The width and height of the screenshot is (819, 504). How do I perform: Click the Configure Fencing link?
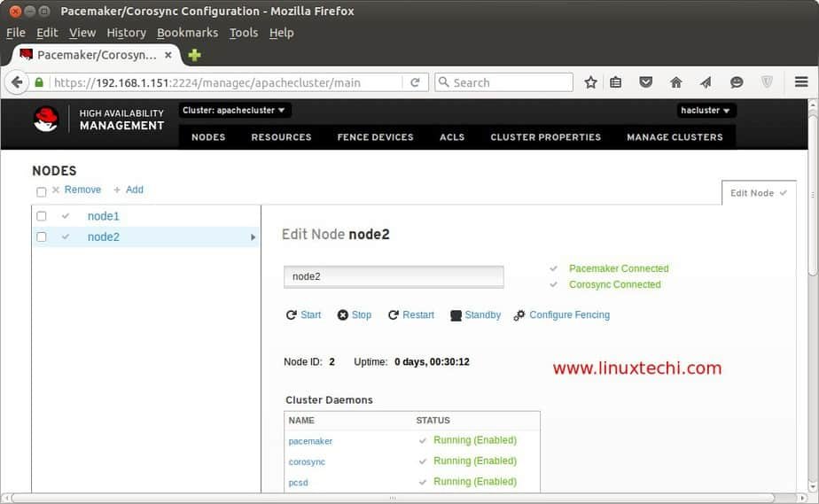click(570, 315)
